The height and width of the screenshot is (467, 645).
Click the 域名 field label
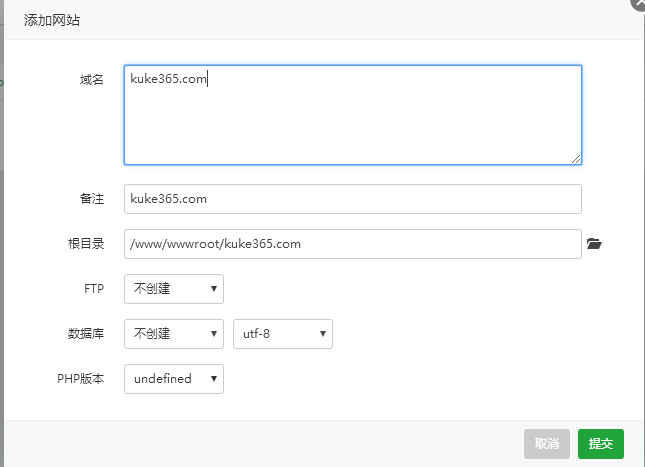pyautogui.click(x=91, y=79)
